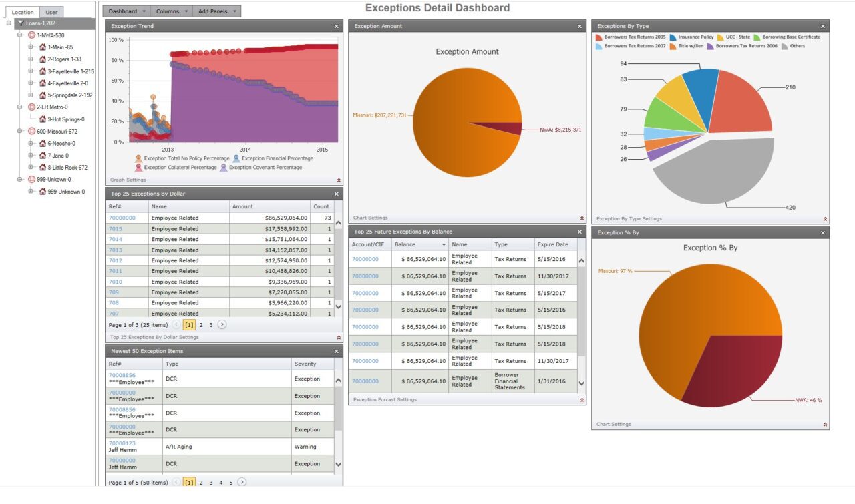
Task: Go to page 3 of Top 25 Exceptions
Action: click(211, 325)
